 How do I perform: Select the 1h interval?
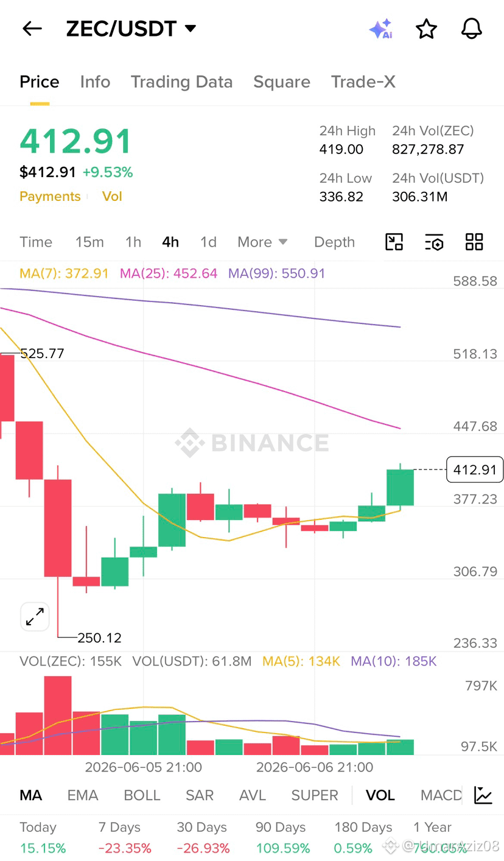coord(133,242)
